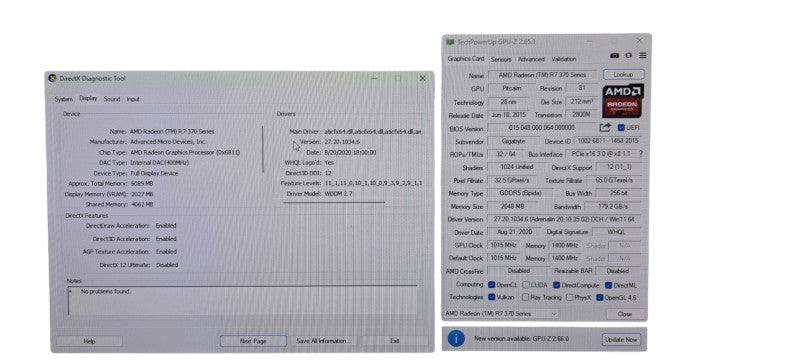Viewport: 800px width, 360px height.
Task: Click the Exit button in DirectX tool
Action: click(395, 341)
